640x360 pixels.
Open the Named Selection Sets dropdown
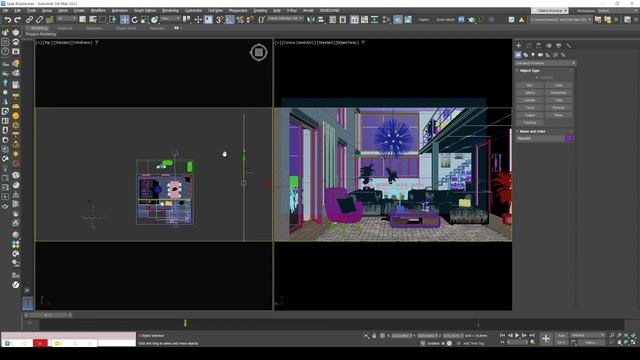(285, 19)
